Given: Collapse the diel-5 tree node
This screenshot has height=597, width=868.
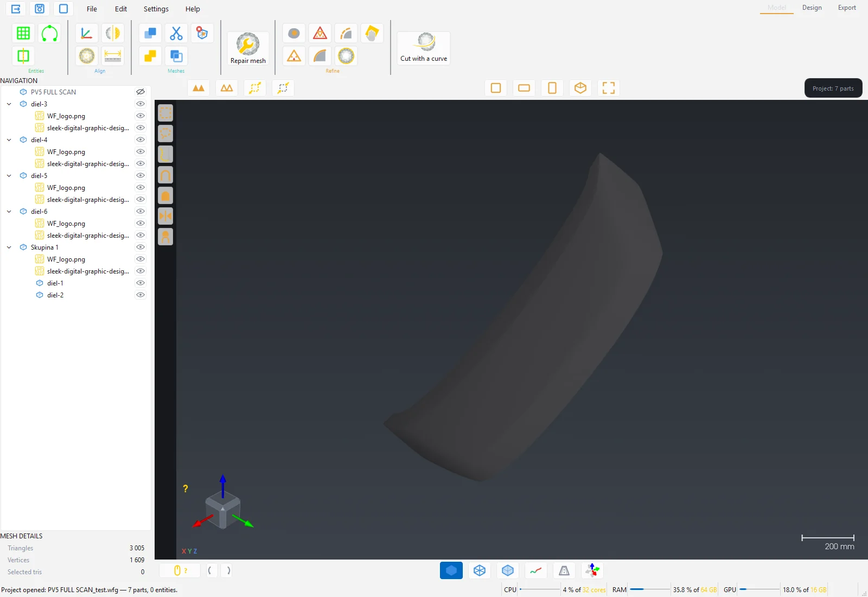Looking at the screenshot, I should click(x=9, y=175).
